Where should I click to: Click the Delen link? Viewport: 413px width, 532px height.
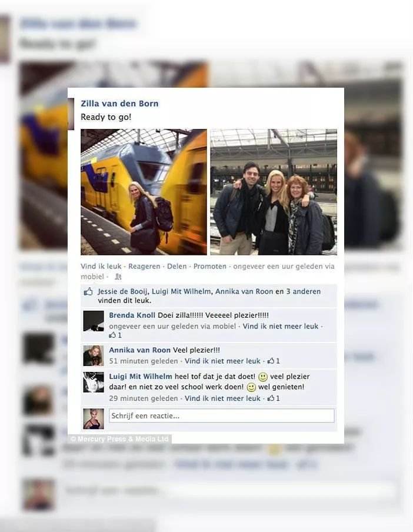click(x=177, y=267)
